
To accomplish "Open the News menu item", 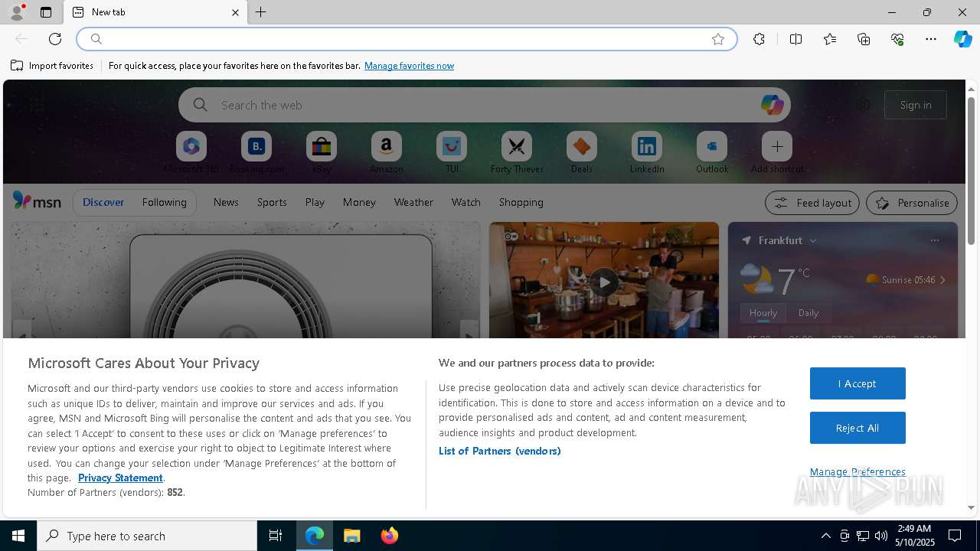I will (226, 202).
